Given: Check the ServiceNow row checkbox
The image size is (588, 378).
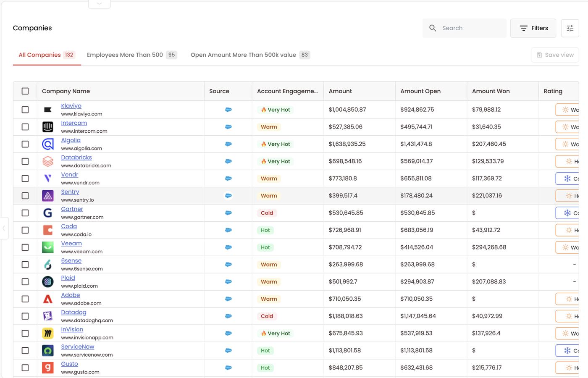Looking at the screenshot, I should pyautogui.click(x=25, y=351).
